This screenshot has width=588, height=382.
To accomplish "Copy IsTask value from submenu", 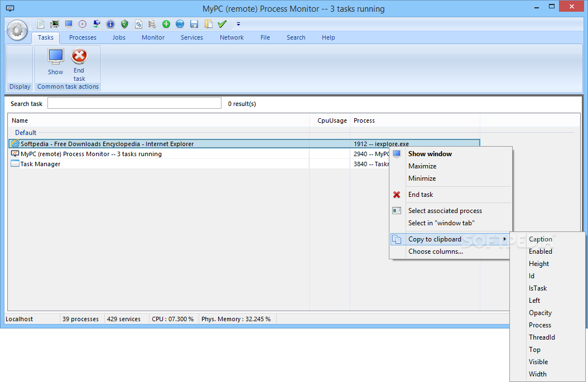I will point(547,288).
